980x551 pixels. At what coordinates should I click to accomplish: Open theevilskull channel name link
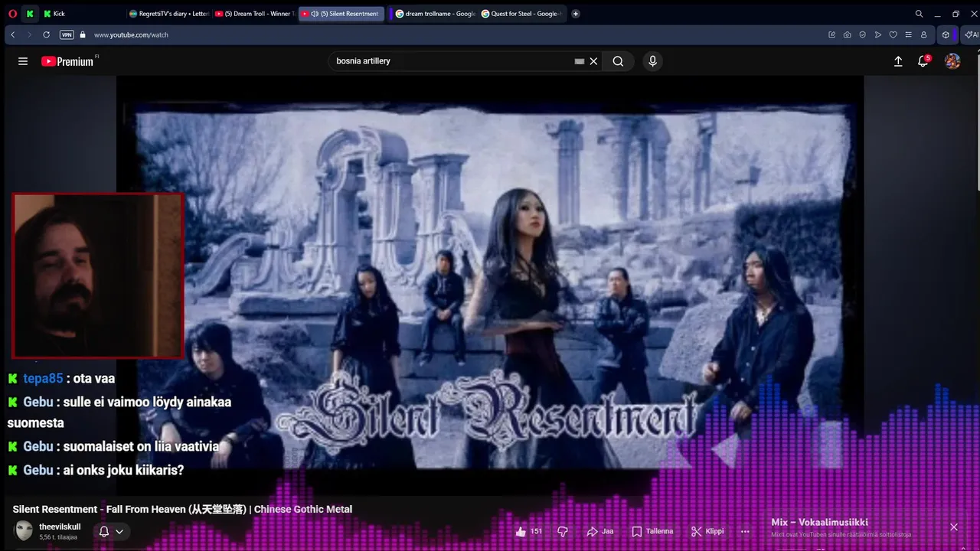pos(60,527)
